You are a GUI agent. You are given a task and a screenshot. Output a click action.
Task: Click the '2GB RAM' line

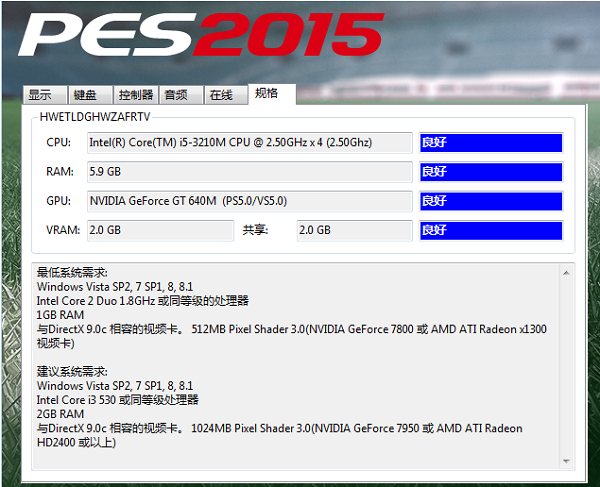60,414
